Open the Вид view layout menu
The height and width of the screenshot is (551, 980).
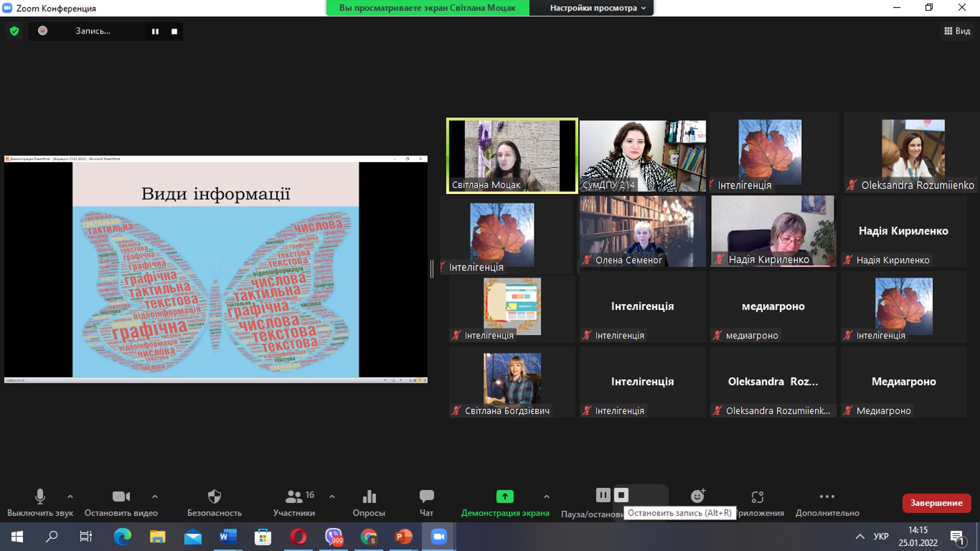(957, 31)
